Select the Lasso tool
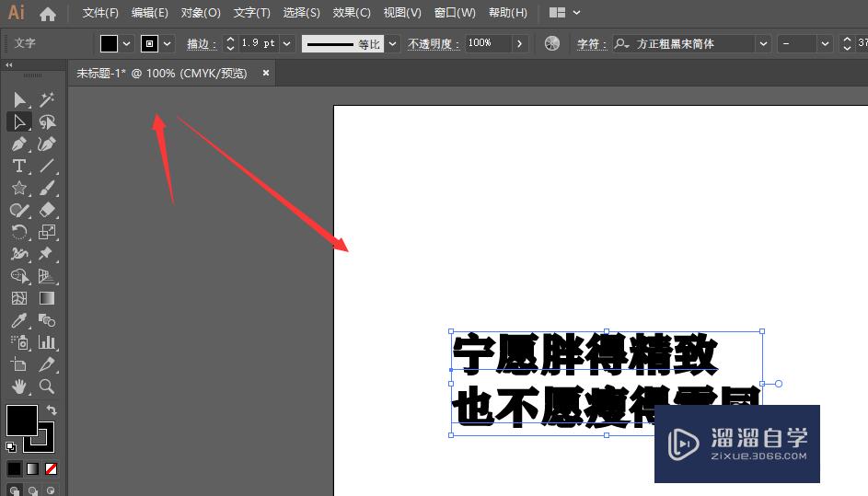Image resolution: width=868 pixels, height=496 pixels. click(47, 121)
